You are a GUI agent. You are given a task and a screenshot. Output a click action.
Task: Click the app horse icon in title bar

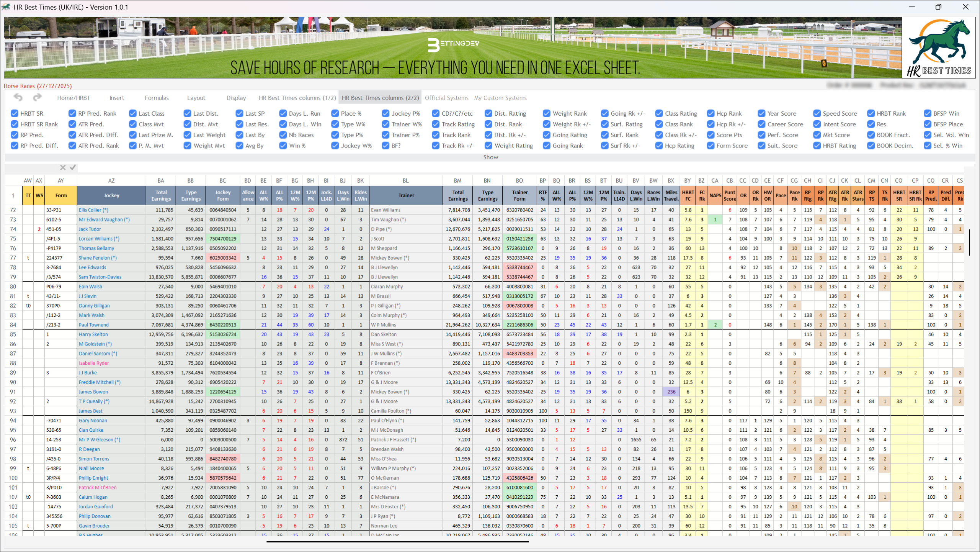tap(6, 7)
